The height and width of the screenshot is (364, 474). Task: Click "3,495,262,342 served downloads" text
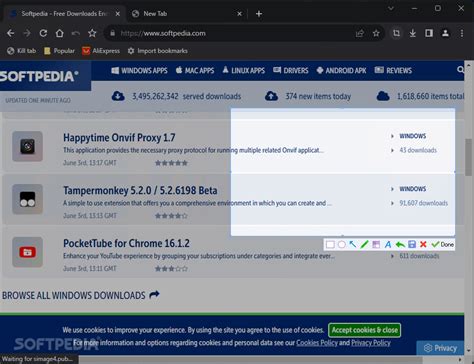(186, 96)
